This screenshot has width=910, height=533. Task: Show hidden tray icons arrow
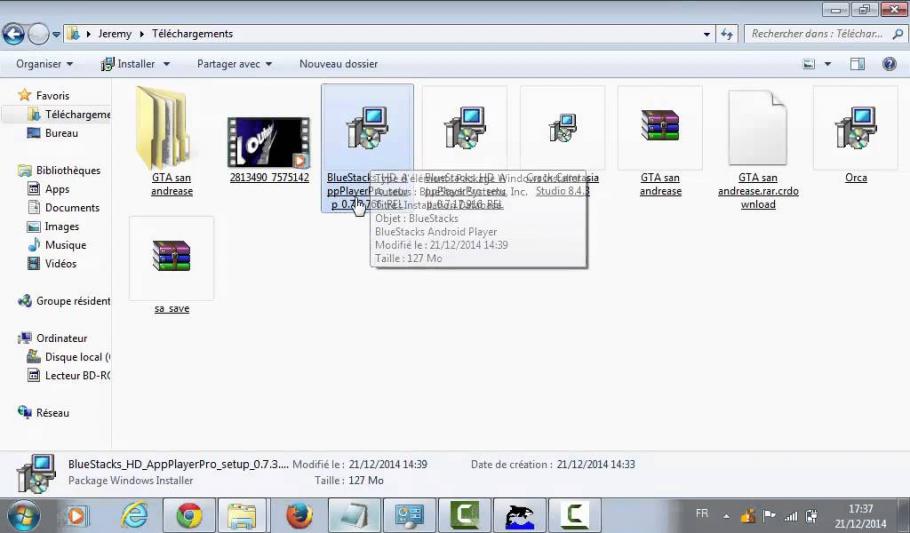(x=726, y=516)
